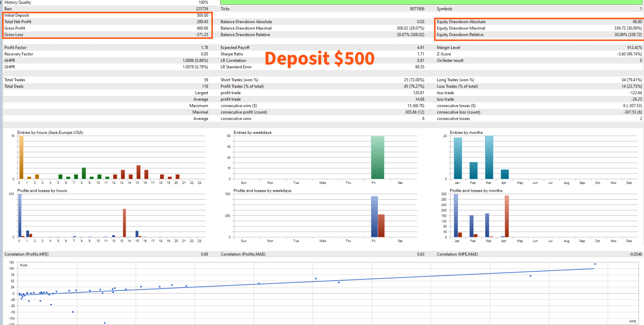Click the Z-Score value

(629, 54)
